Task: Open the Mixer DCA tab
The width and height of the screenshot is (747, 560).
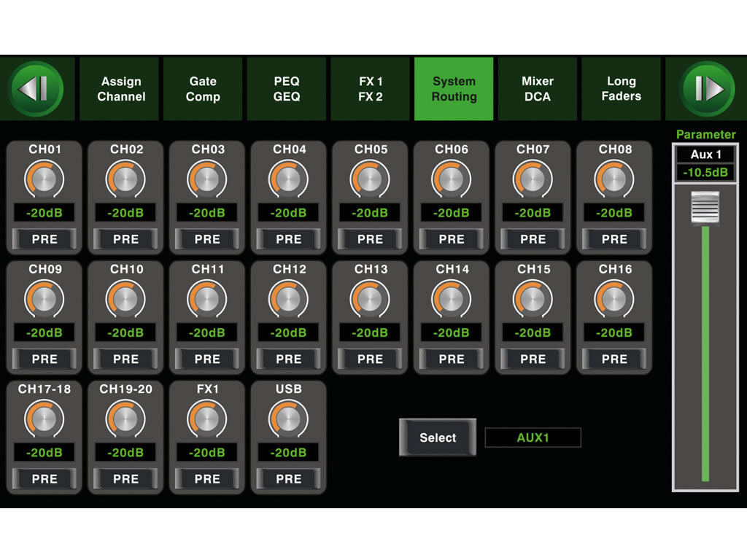Action: pos(538,89)
